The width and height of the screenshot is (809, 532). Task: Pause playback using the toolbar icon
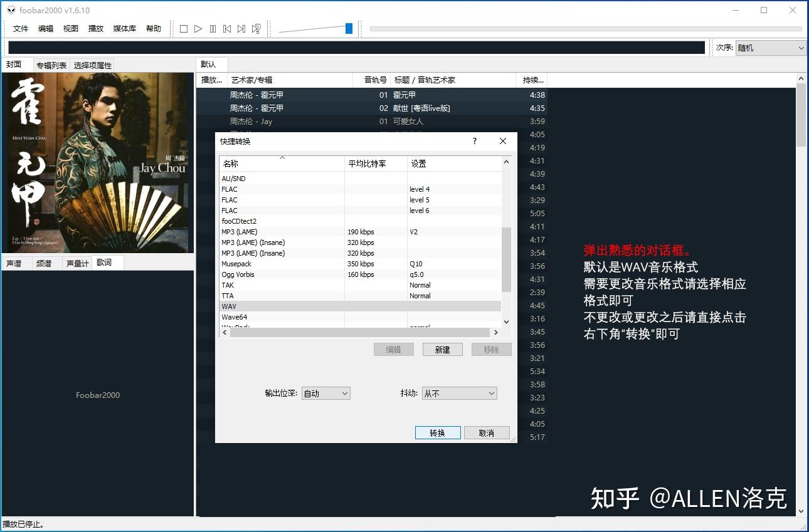coord(213,29)
